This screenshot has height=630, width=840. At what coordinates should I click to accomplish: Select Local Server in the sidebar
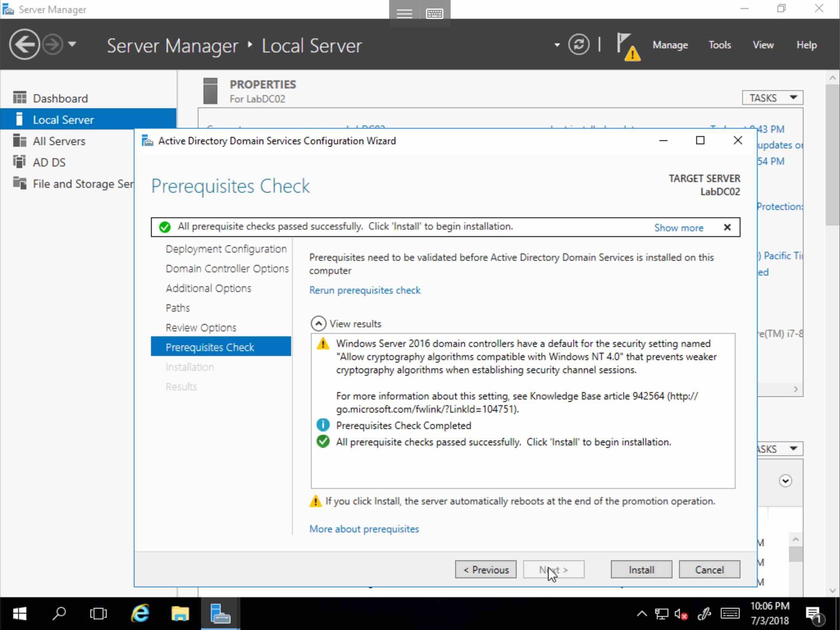click(x=88, y=119)
